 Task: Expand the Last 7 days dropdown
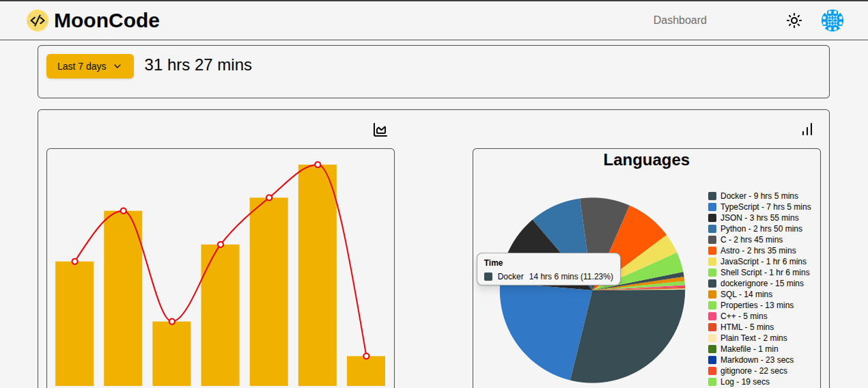(x=89, y=66)
